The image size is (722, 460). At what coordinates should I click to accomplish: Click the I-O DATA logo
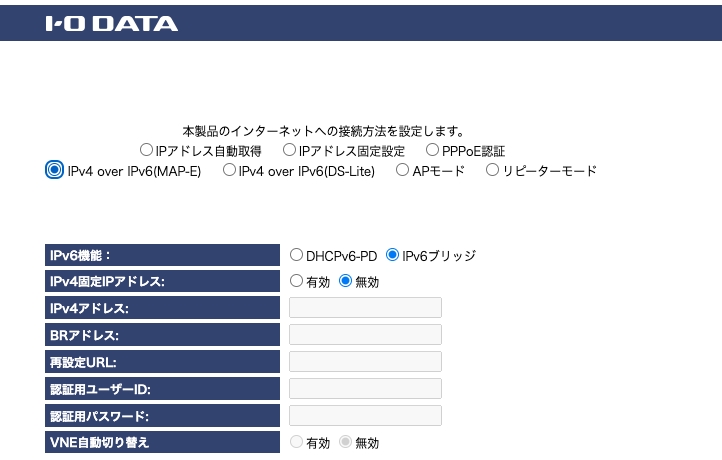tap(112, 23)
